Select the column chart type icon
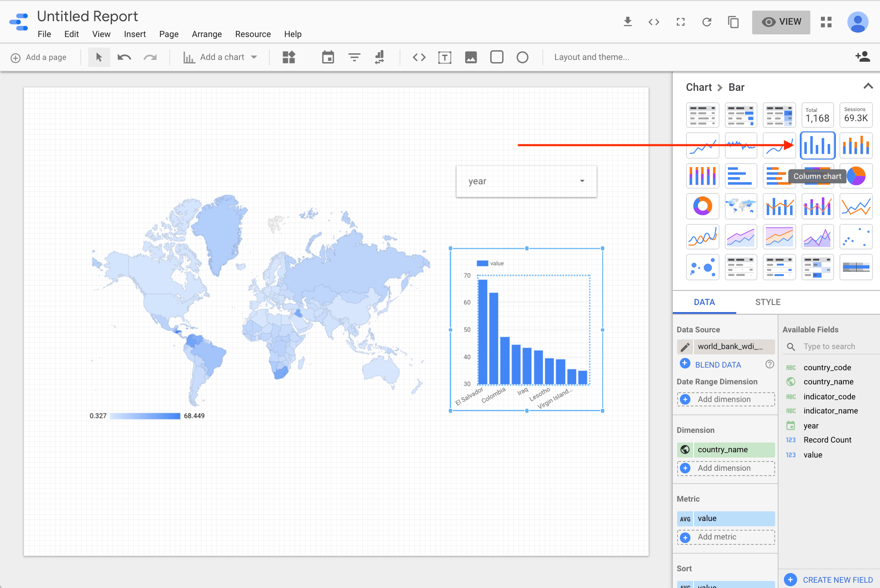The image size is (880, 588). point(817,145)
